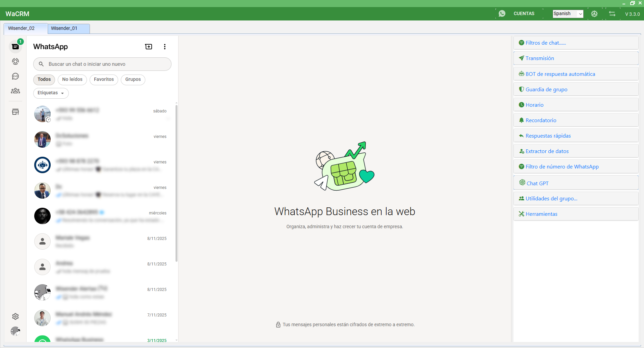Select the Wisender_02 tab
Viewport: 644px width, 348px height.
(x=21, y=29)
